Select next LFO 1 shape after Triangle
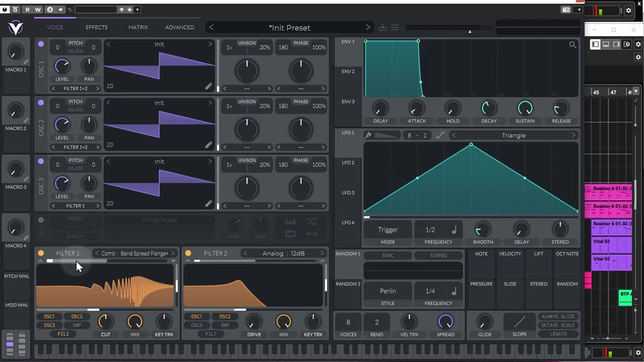Viewport: 644px width, 362px height. pos(573,135)
